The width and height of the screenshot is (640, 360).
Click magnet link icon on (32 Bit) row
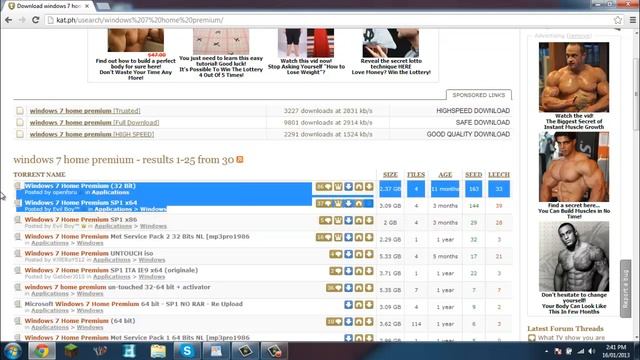[x=359, y=187]
